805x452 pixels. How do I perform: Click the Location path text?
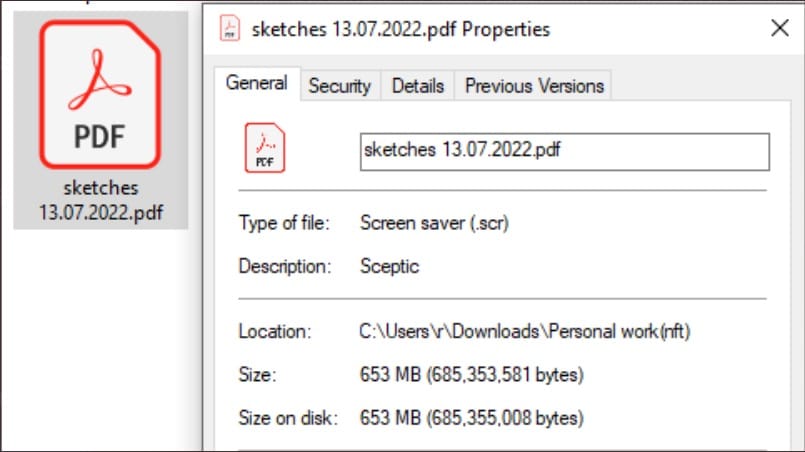pos(525,331)
